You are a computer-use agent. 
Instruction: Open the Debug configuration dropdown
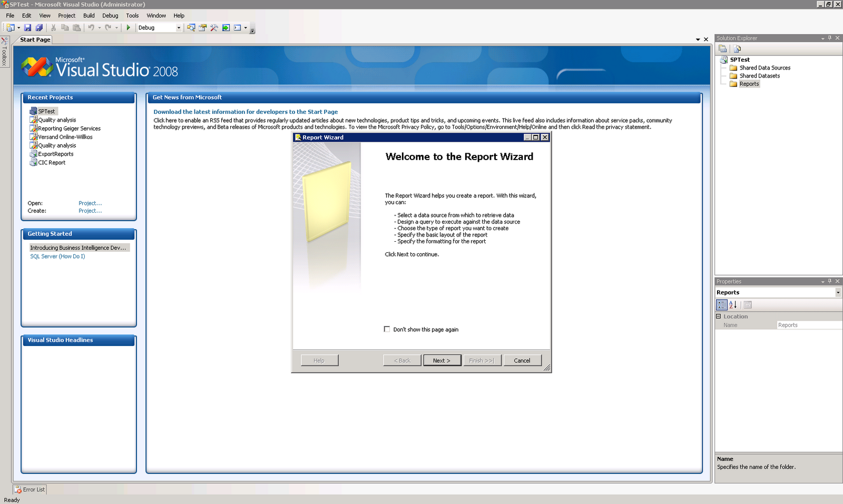coord(179,28)
